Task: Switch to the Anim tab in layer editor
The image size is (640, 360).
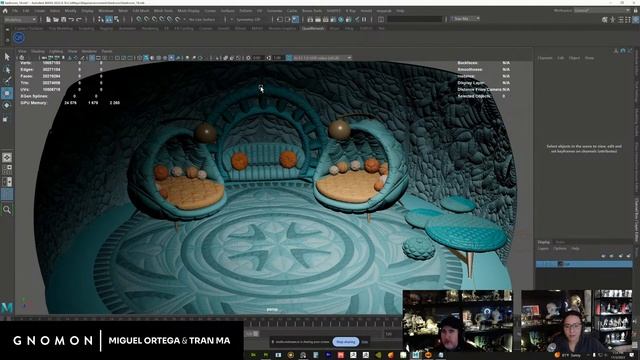Action: tap(560, 242)
